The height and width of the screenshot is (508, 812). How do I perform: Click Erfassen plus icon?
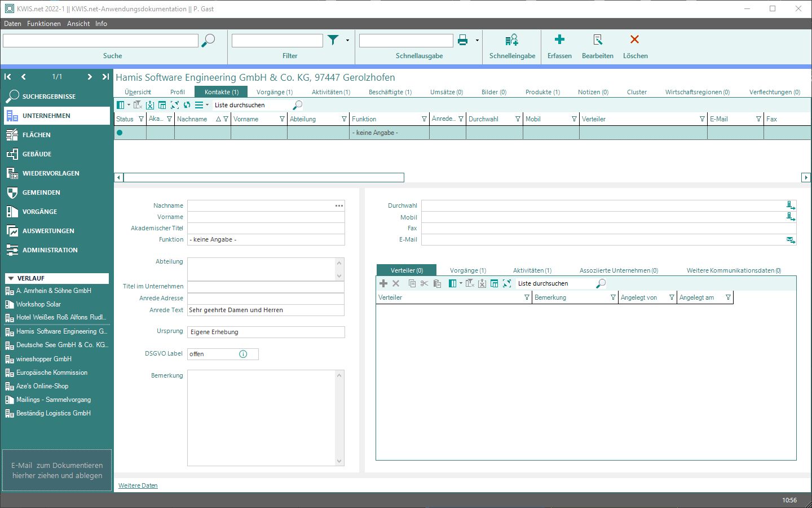(x=559, y=40)
